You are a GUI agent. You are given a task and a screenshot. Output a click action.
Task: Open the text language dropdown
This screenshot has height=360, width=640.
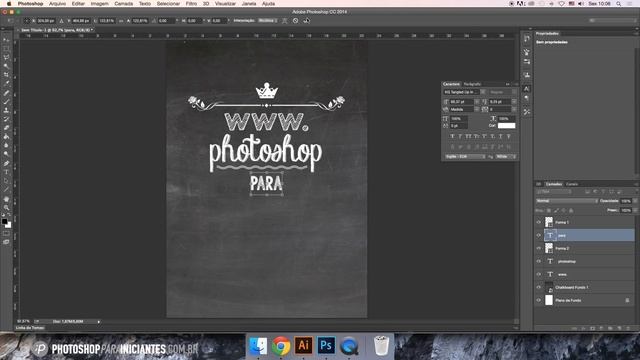(465, 157)
